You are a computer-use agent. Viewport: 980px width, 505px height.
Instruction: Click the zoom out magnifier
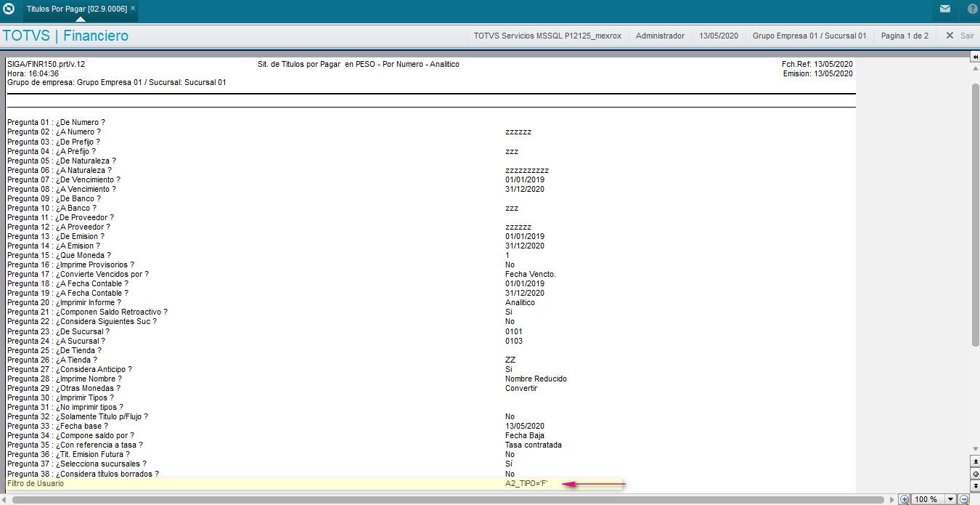tap(965, 499)
